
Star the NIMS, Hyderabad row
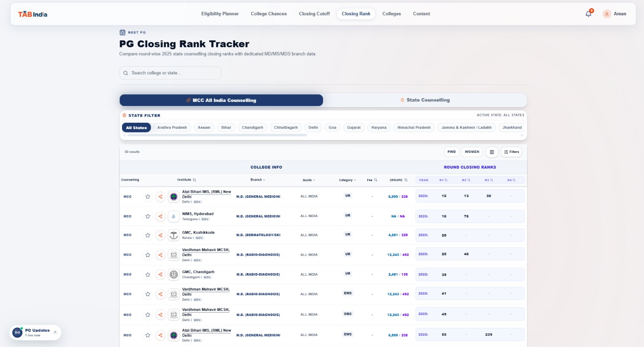point(148,216)
